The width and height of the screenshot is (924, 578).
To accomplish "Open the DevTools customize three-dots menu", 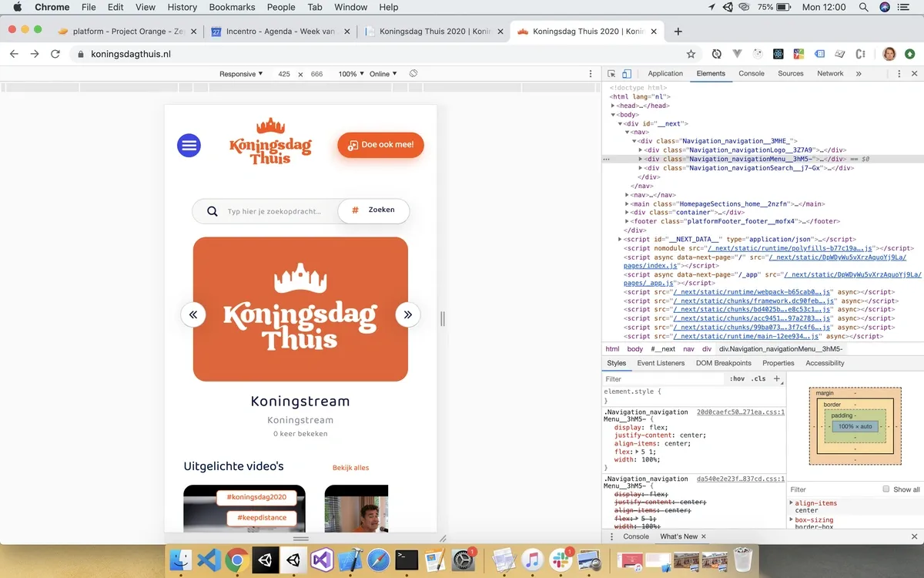I will [x=899, y=74].
